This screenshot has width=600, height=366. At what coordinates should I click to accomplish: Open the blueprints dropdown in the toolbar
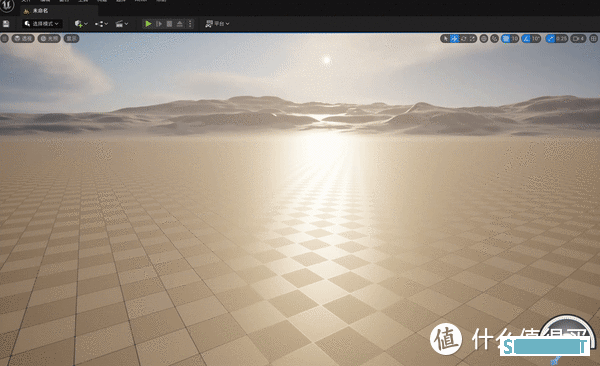[x=101, y=24]
